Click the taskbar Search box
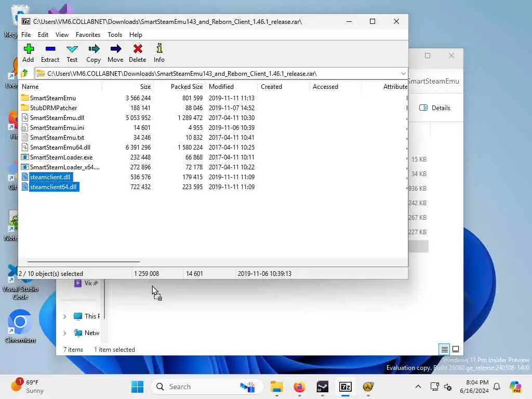This screenshot has width=532, height=399. click(207, 387)
